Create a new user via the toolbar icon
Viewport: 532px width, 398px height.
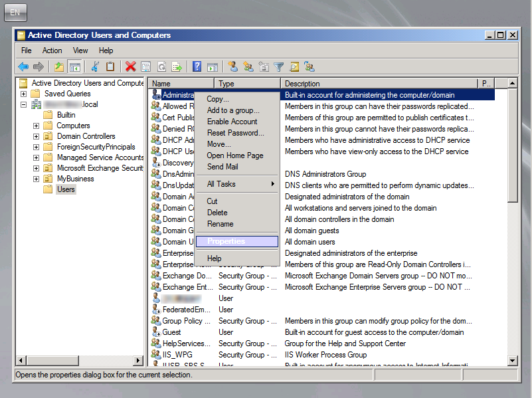pos(232,66)
